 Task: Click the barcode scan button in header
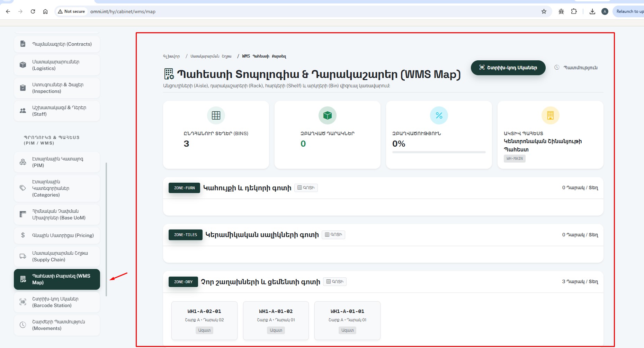coord(508,68)
